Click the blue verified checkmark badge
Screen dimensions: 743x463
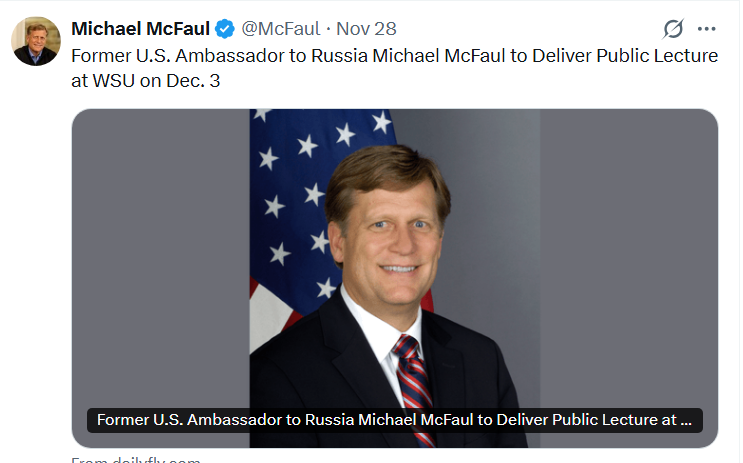(226, 29)
